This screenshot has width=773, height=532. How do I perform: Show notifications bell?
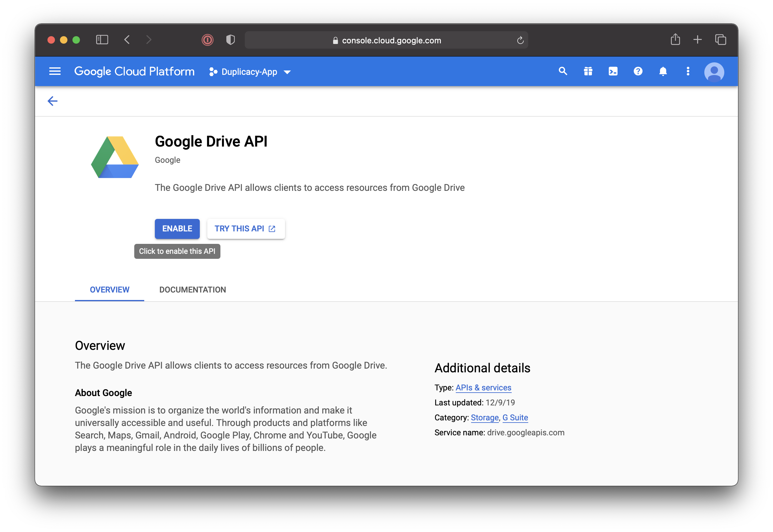(x=663, y=71)
